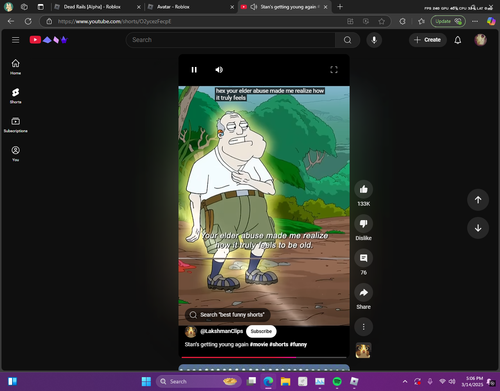
Task: Open You in the sidebar
Action: coord(15,154)
